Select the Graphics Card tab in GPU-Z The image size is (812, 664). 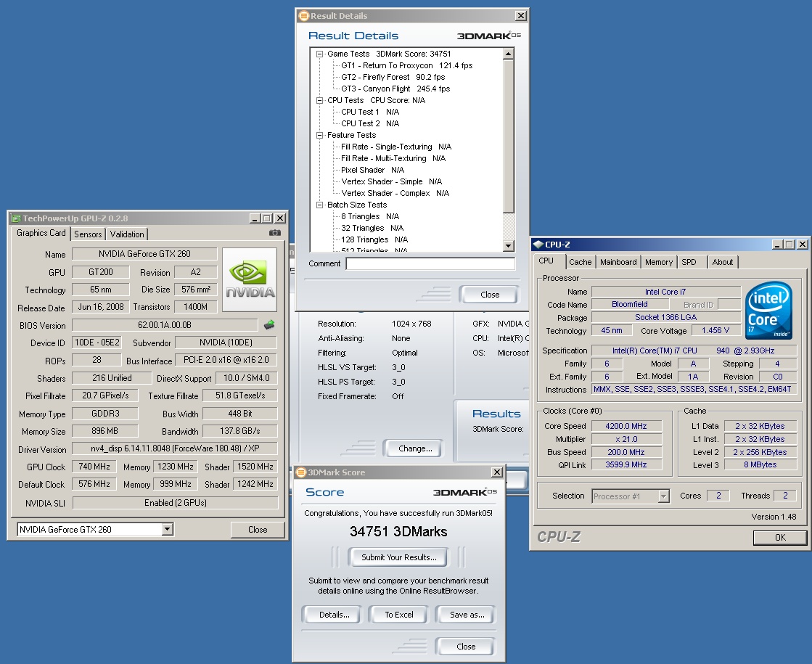41,233
